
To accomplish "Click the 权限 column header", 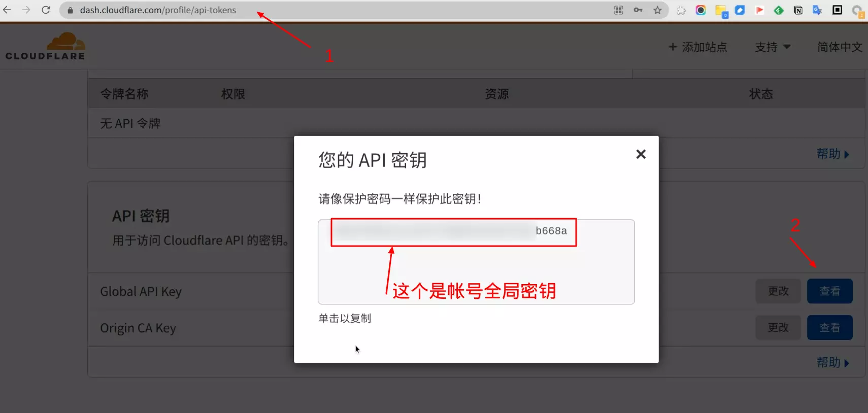I will pyautogui.click(x=233, y=94).
